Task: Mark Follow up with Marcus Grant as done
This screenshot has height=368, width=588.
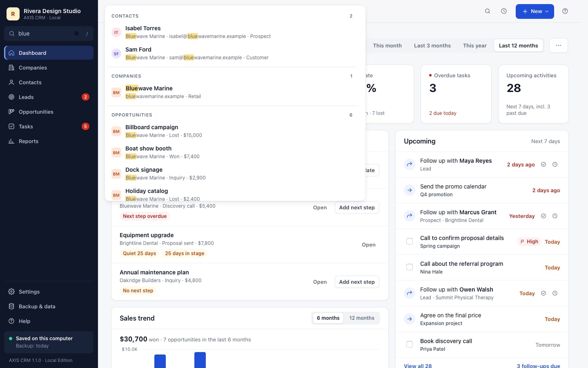Action: [543, 216]
